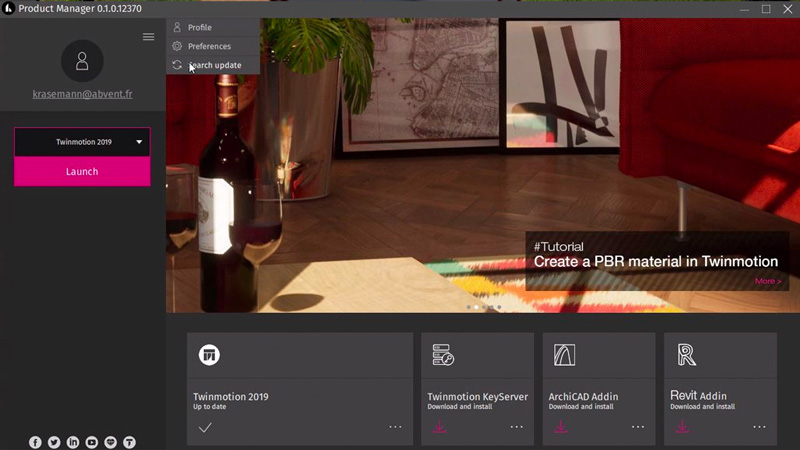Image resolution: width=800 pixels, height=450 pixels.
Task: Open the Twinmotion 2019 card options ellipsis
Action: [395, 427]
